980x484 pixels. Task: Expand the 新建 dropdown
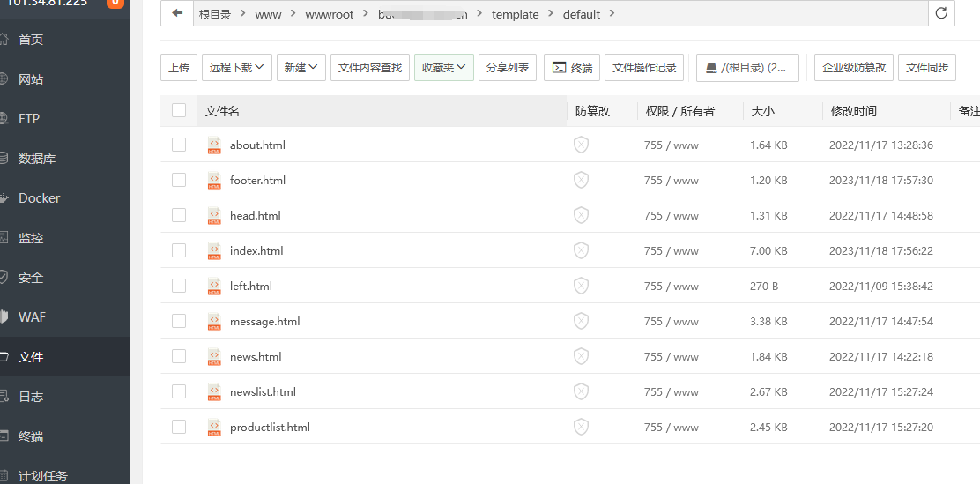[301, 68]
